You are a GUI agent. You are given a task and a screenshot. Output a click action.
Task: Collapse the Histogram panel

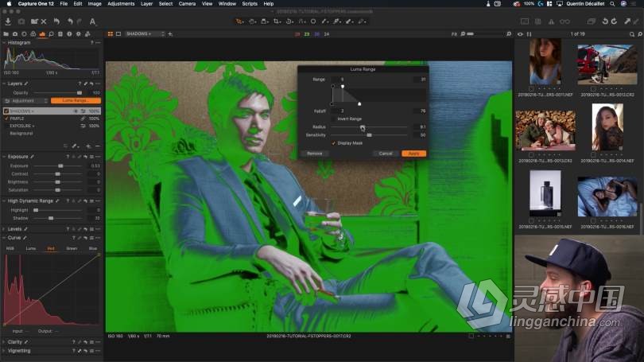click(x=4, y=43)
